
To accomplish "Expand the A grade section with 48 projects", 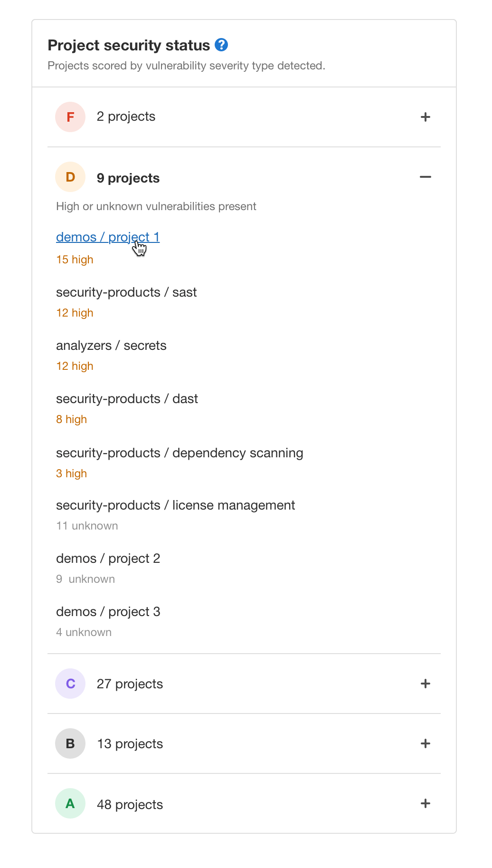I will tap(426, 803).
